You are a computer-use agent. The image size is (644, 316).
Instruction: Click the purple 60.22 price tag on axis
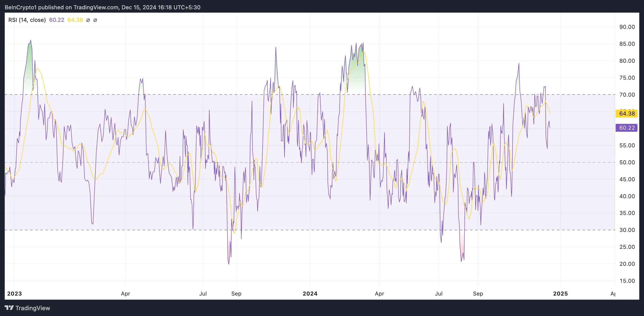click(627, 128)
